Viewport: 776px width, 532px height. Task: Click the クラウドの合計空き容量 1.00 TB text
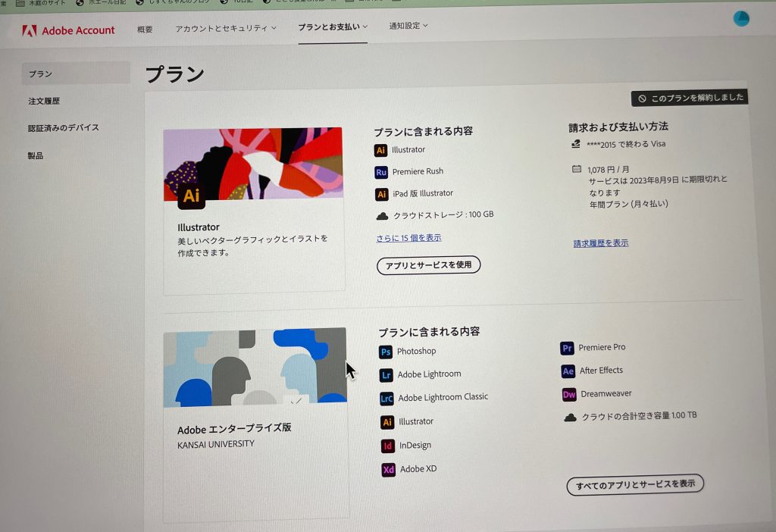(x=639, y=416)
